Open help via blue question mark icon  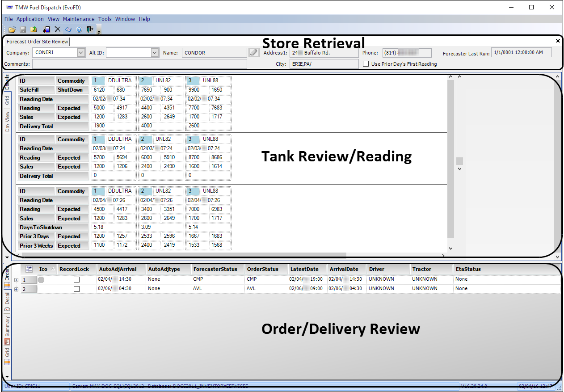point(79,30)
